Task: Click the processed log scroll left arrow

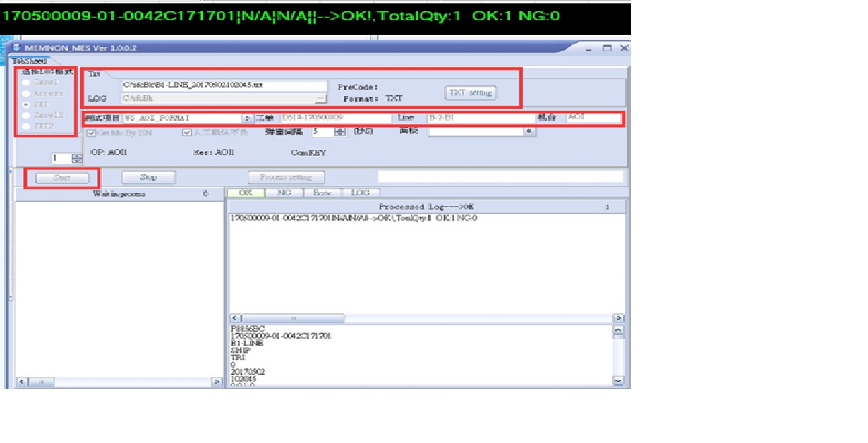Action: [236, 319]
